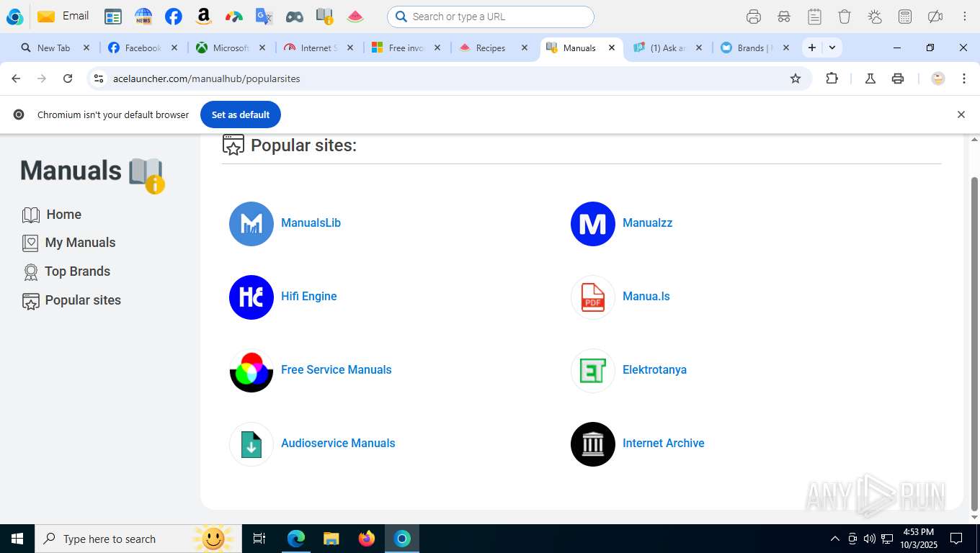Open the Amazon shortcut icon
The width and height of the screenshot is (980, 553).
point(204,17)
